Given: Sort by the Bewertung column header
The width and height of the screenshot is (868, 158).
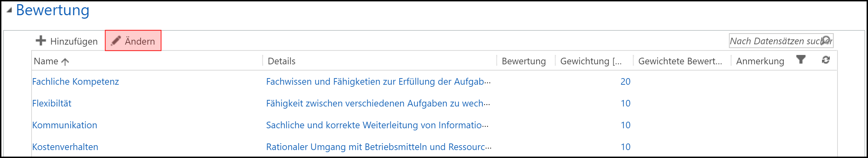Looking at the screenshot, I should (524, 61).
